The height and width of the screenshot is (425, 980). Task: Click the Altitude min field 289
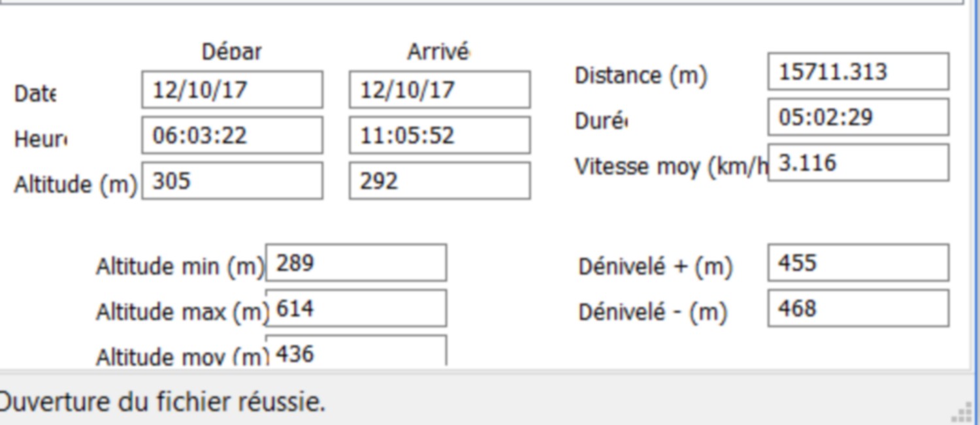356,262
